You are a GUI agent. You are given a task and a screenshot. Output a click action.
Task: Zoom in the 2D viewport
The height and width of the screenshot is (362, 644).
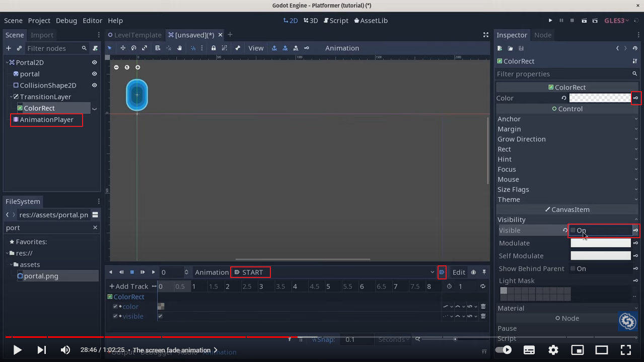point(137,67)
